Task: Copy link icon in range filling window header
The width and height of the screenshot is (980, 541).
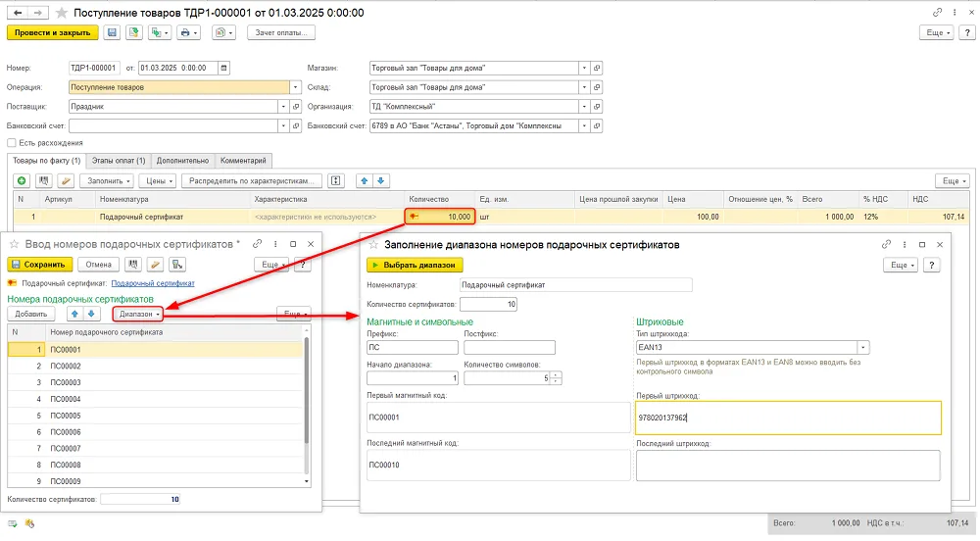Action: point(886,244)
